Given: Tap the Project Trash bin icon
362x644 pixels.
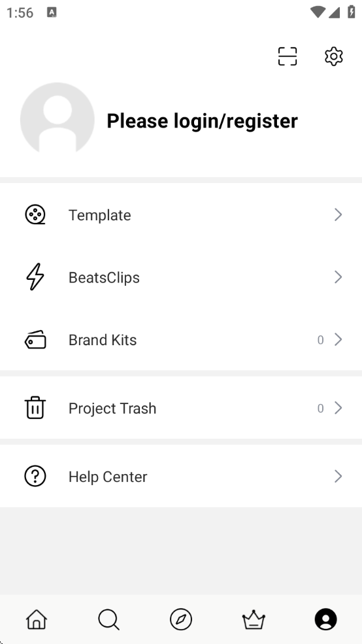Looking at the screenshot, I should (x=35, y=408).
